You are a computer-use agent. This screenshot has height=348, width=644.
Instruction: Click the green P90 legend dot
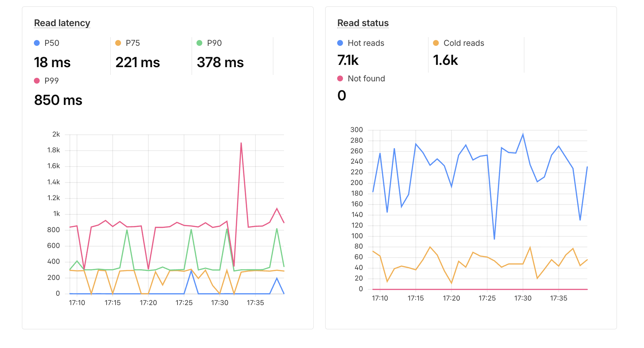point(199,43)
